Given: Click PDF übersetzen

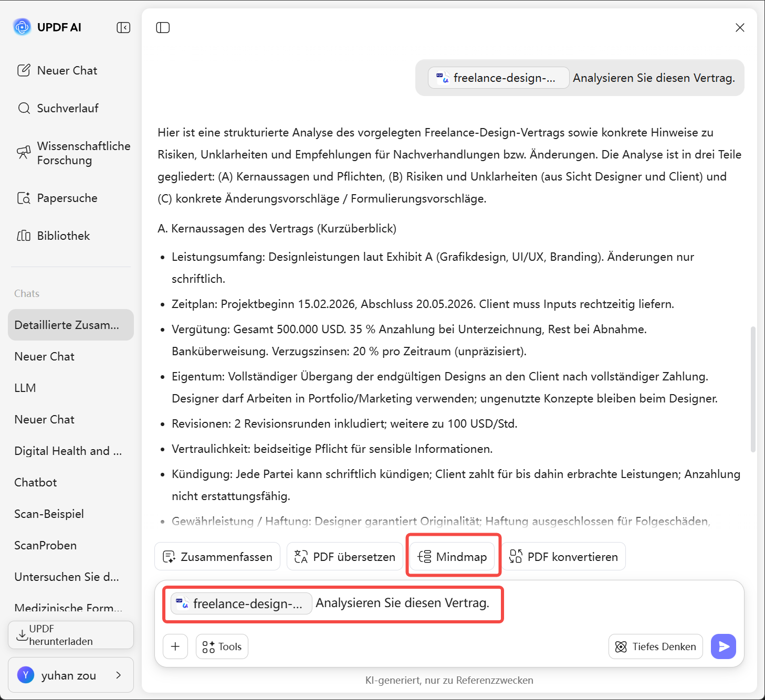Looking at the screenshot, I should click(x=345, y=556).
